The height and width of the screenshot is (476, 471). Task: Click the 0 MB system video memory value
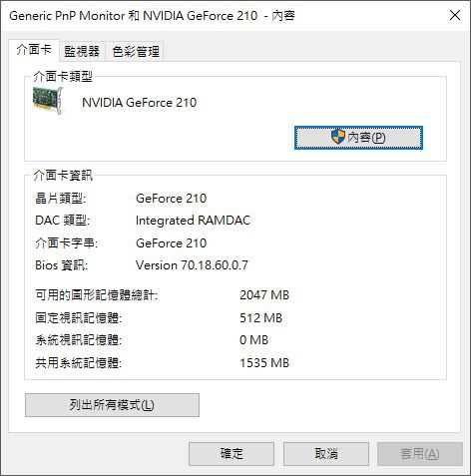253,340
